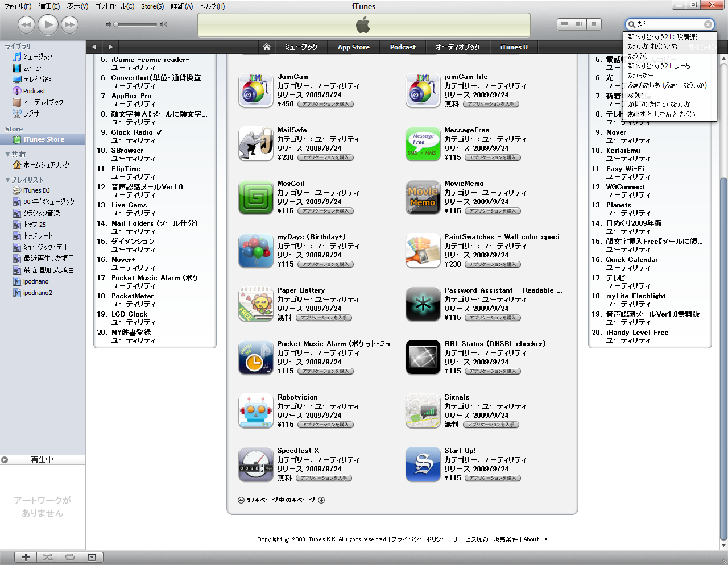Buy JumiCam with the ¥450 purchase button

[325, 104]
